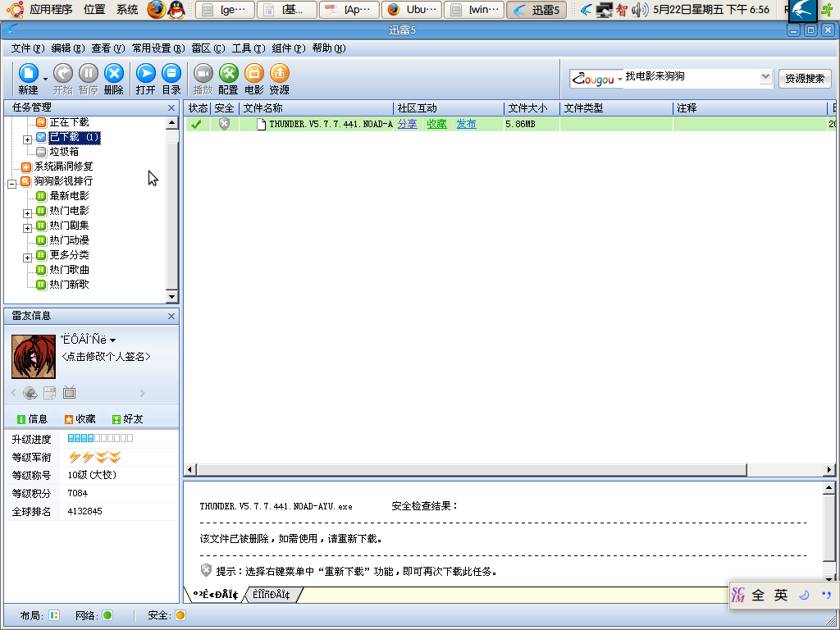
Task: Click the orange security status icon
Action: (180, 615)
